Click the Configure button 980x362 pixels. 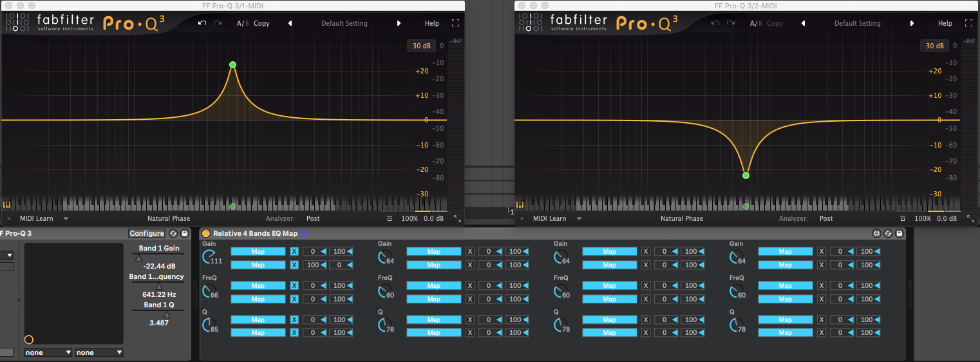(x=147, y=233)
